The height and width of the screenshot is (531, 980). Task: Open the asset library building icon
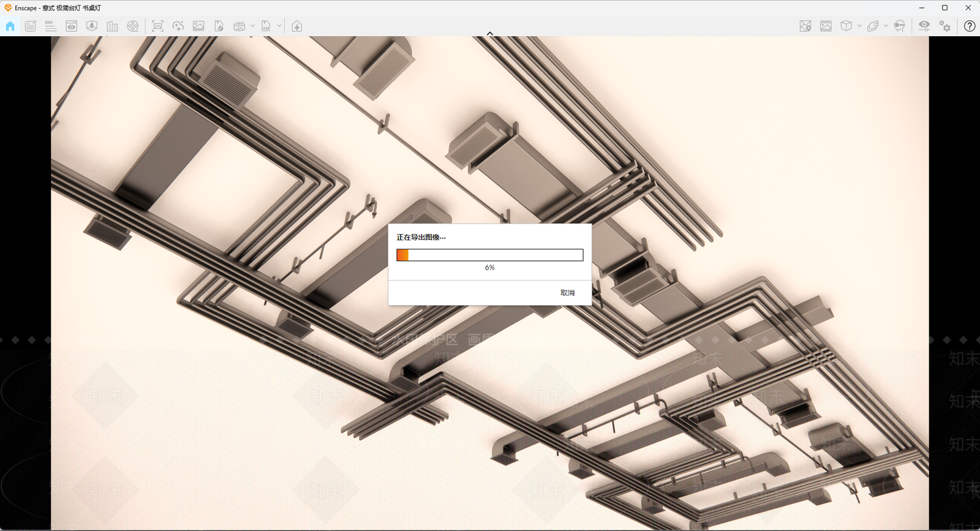coord(112,26)
